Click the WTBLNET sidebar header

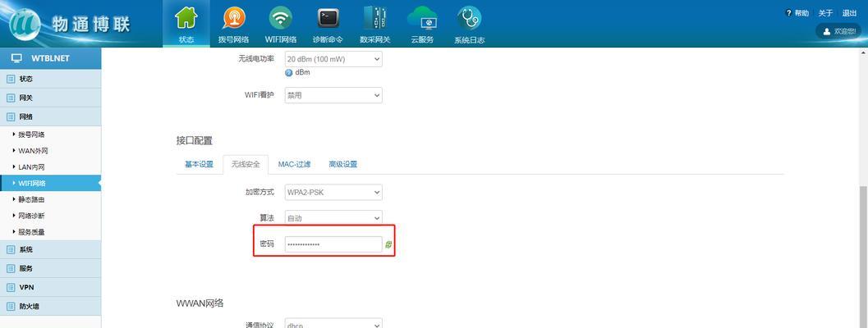50,58
